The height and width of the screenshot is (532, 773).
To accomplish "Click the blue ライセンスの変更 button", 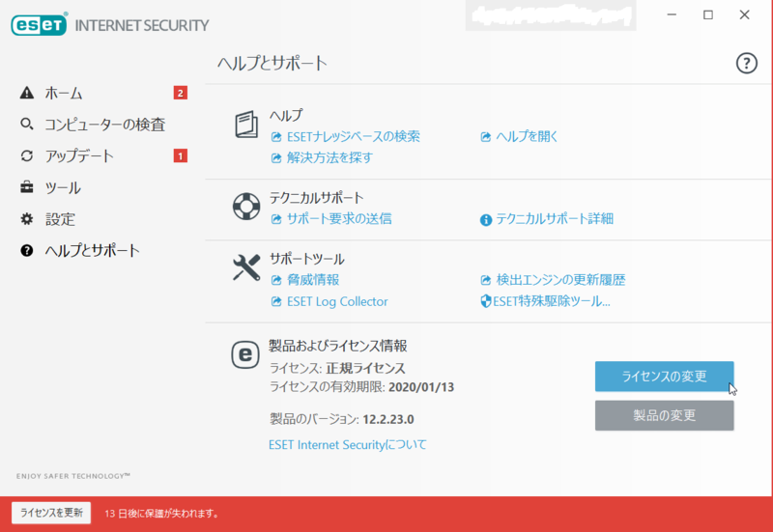I will 664,377.
